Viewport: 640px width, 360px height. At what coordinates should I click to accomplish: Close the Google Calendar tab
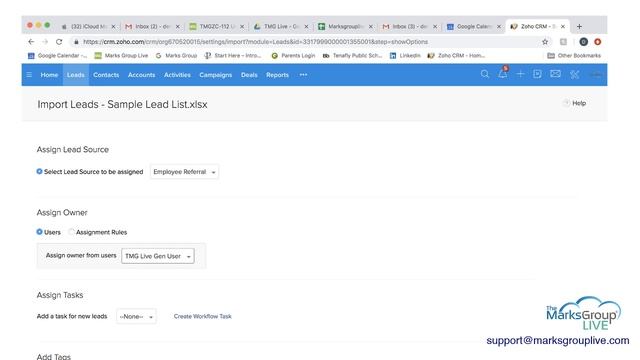point(499,27)
